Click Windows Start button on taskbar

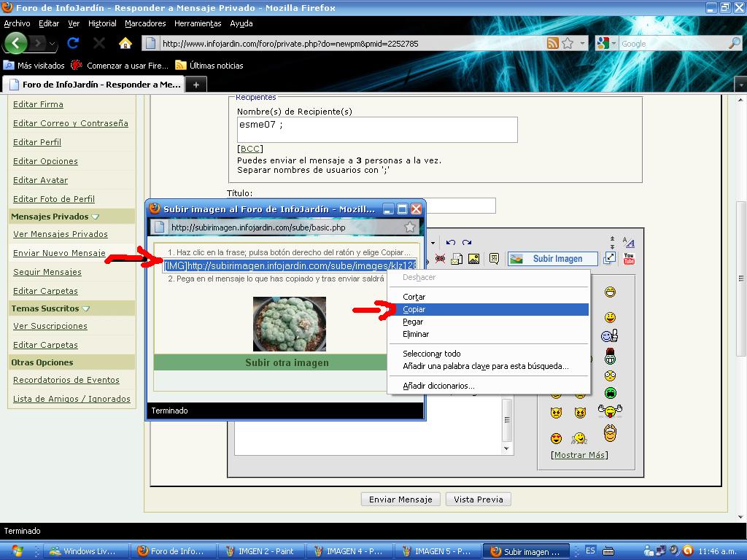point(18,551)
